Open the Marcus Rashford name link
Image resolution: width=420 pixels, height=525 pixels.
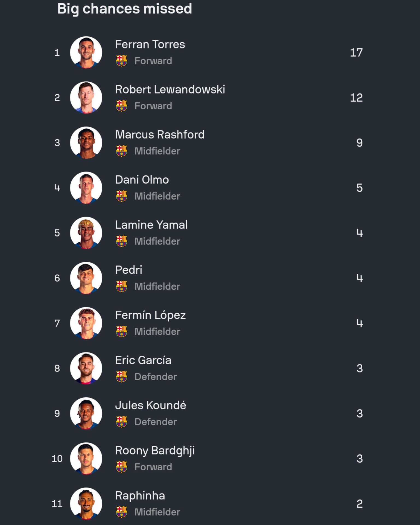coord(160,135)
